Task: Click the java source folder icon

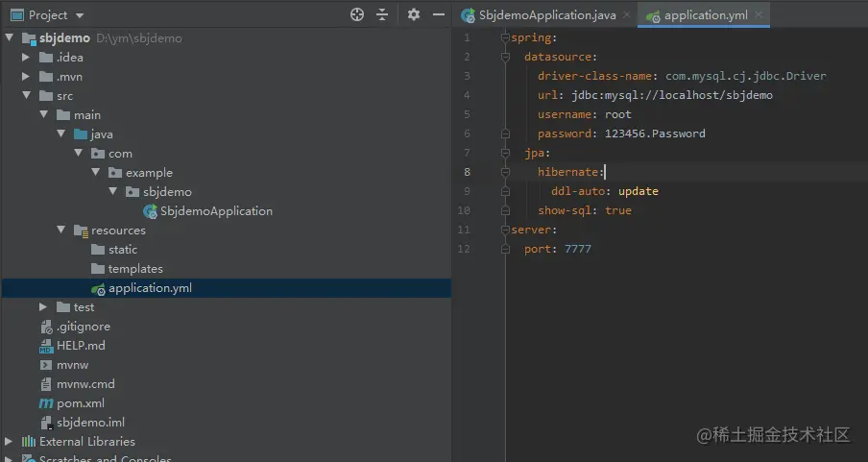Action: pyautogui.click(x=81, y=134)
